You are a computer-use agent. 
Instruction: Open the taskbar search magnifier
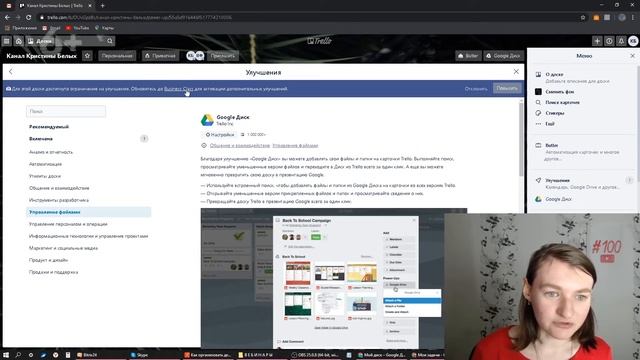click(18, 355)
